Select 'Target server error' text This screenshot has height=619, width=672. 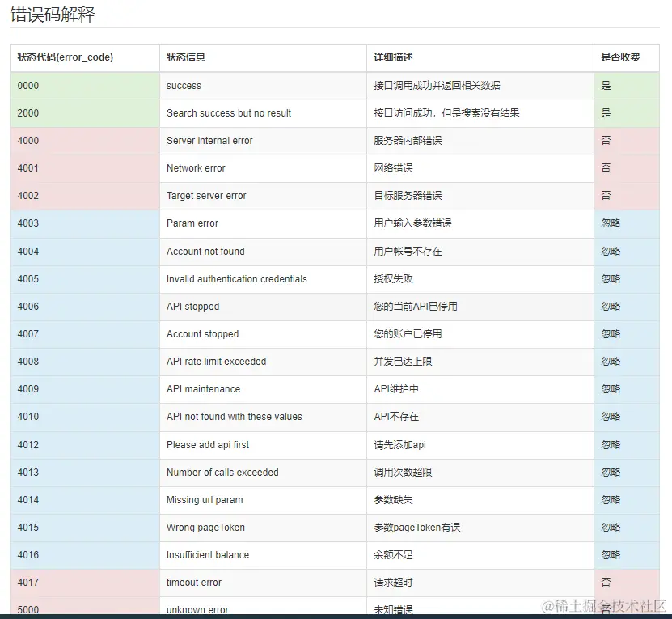point(206,196)
